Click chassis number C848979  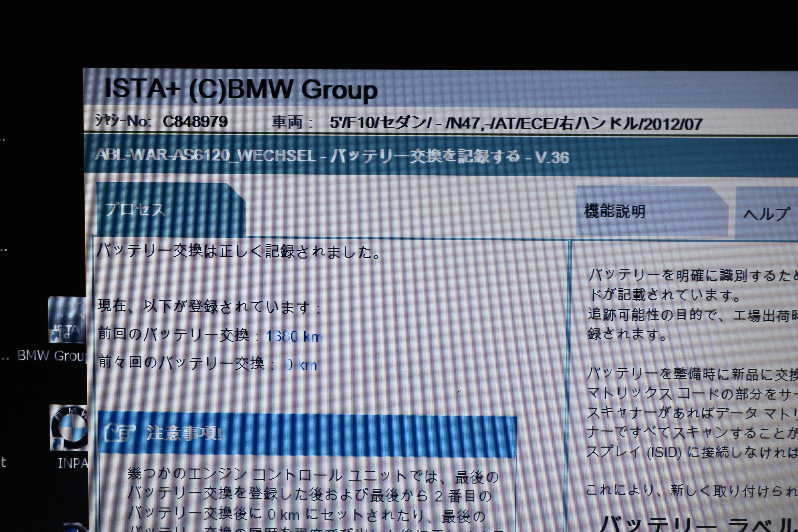point(195,121)
